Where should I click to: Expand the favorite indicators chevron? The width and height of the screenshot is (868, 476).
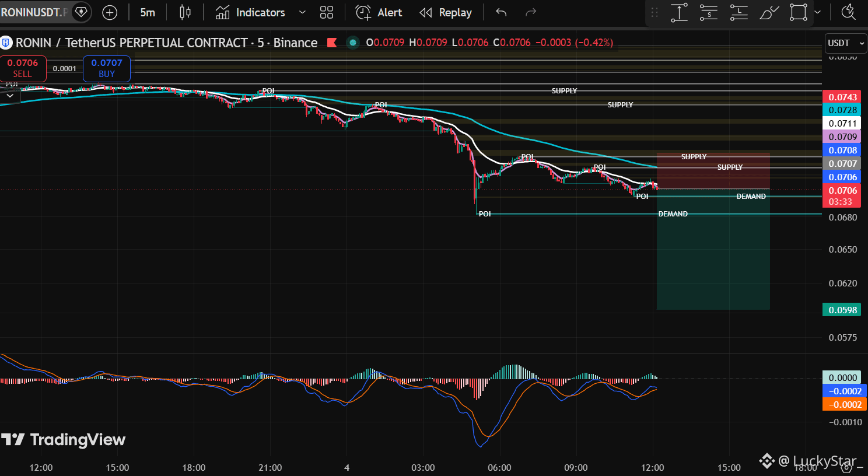click(302, 12)
